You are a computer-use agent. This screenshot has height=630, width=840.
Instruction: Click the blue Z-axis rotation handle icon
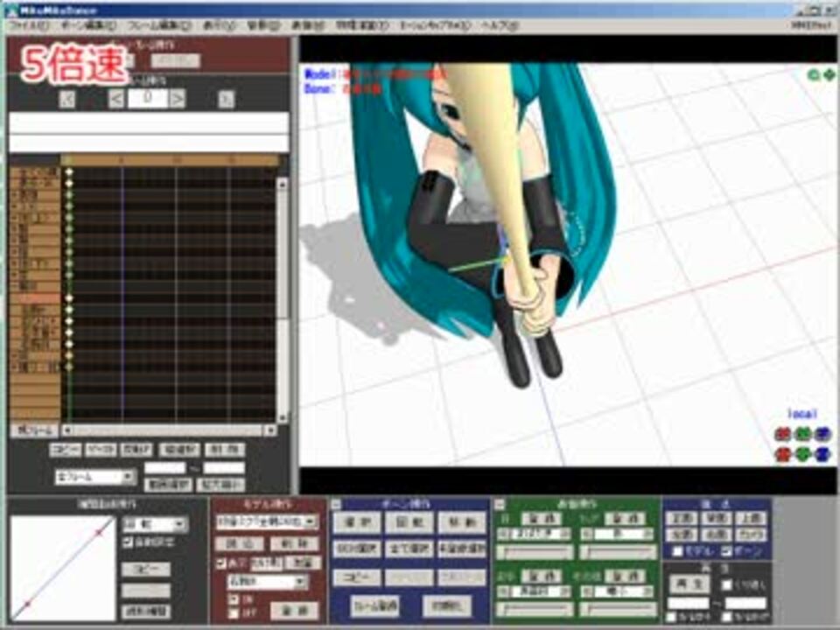(822, 434)
